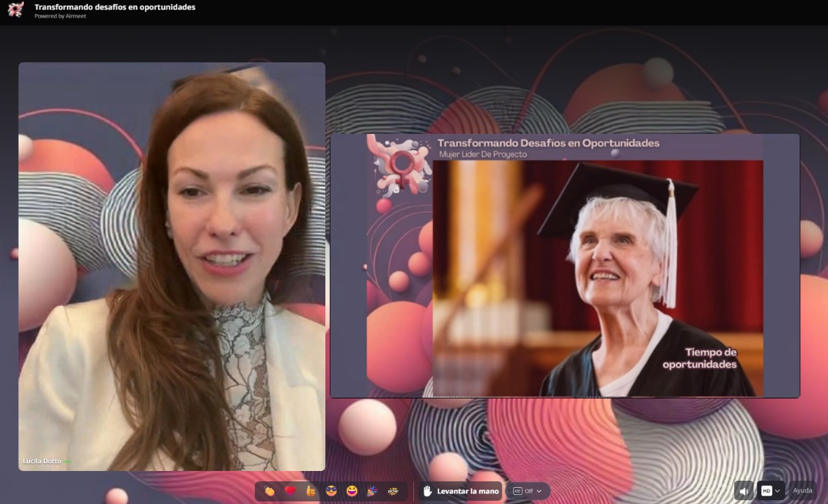The image size is (828, 504).
Task: Send the thumbs up reaction
Action: (310, 491)
